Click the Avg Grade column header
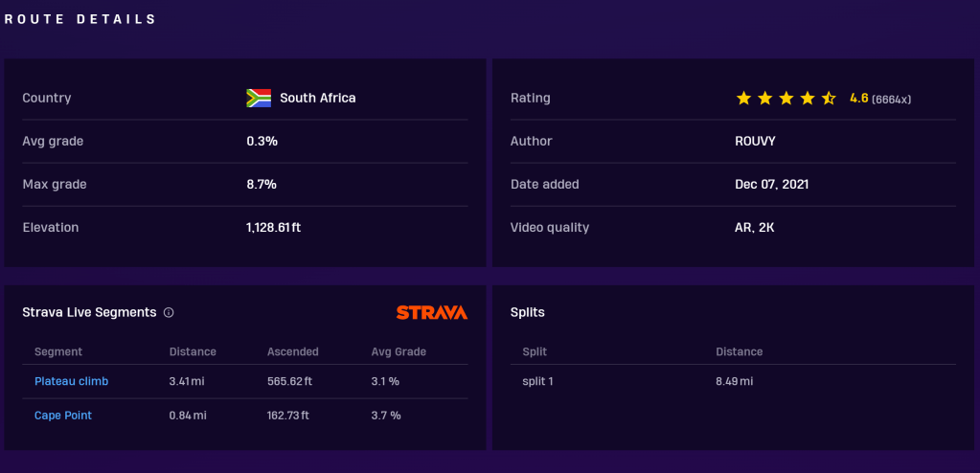 tap(399, 351)
